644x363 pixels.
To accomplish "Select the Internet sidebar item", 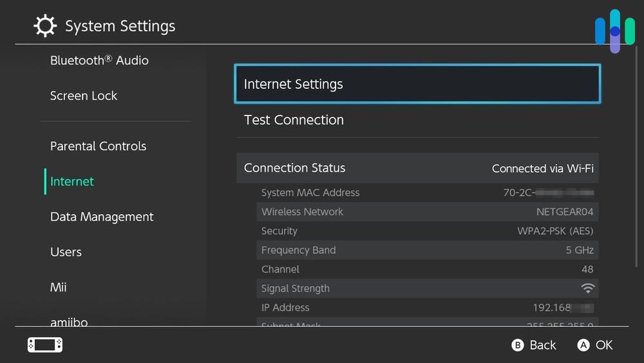I will (x=72, y=181).
